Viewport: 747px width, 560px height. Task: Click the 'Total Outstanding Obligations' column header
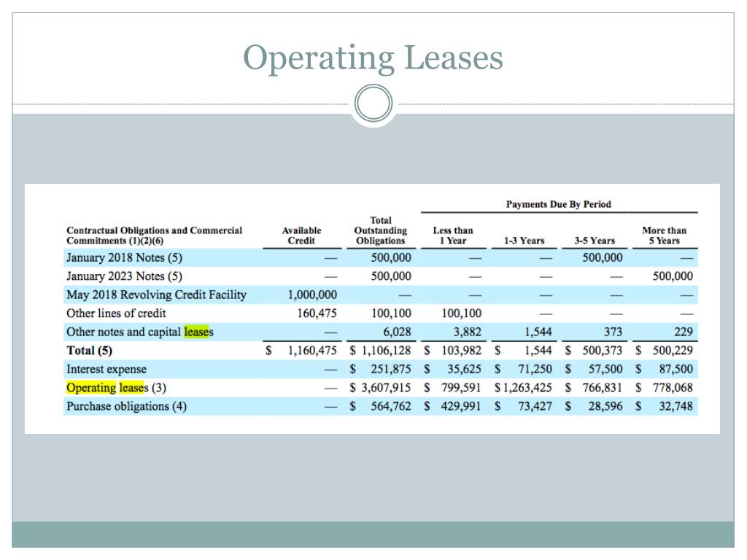click(381, 230)
